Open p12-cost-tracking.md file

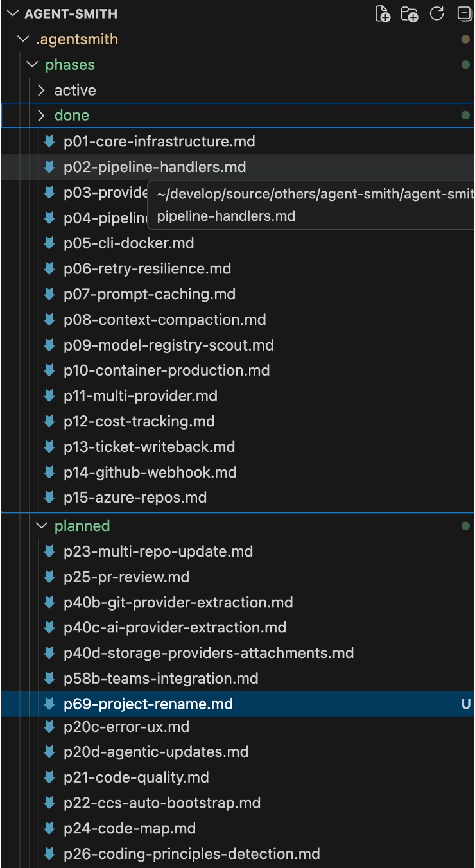pos(139,421)
